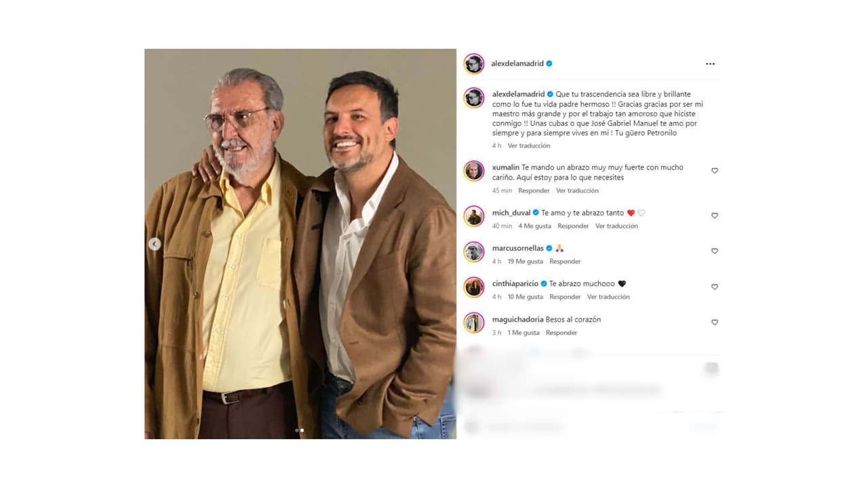Image resolution: width=868 pixels, height=488 pixels.
Task: Toggle like on mich_duval's comment
Action: pos(714,216)
